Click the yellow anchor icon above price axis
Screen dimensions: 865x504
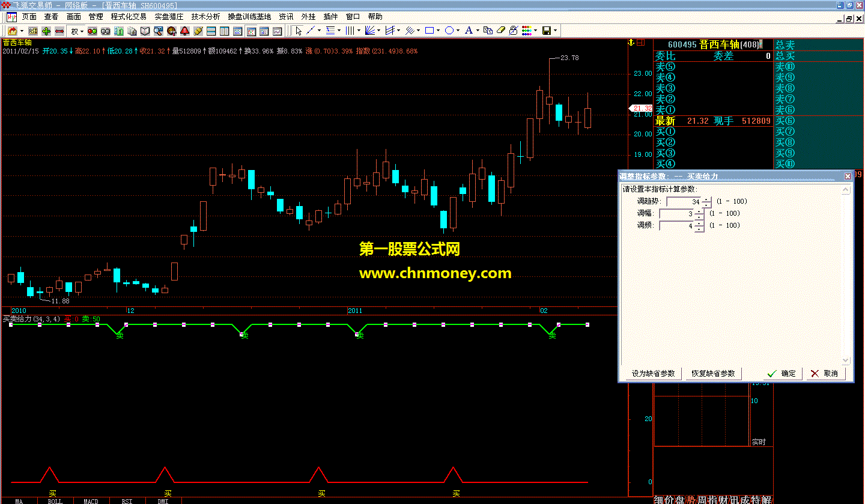(x=631, y=43)
